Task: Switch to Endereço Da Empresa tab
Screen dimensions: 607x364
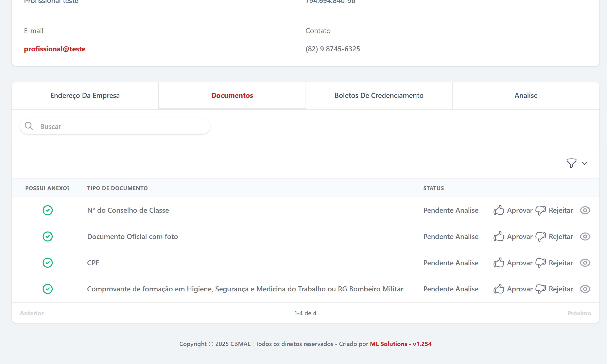Action: (85, 95)
